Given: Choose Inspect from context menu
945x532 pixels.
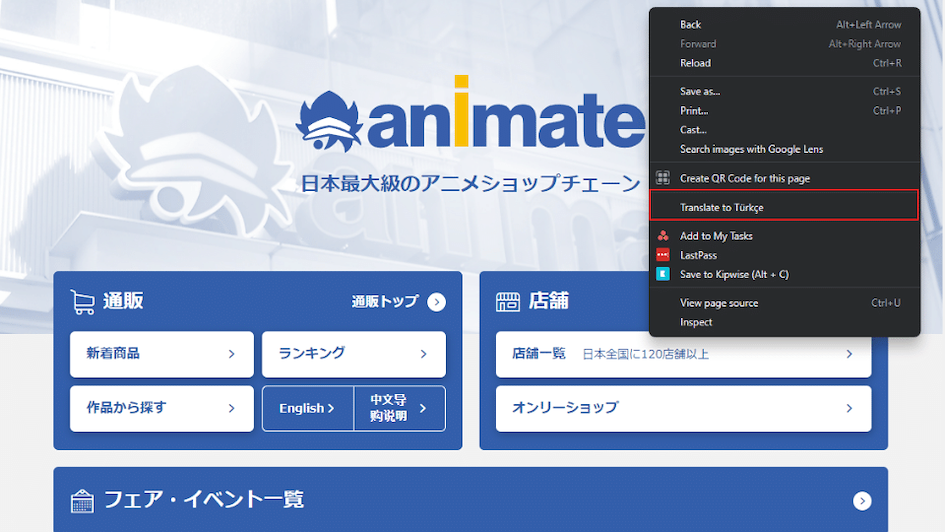Looking at the screenshot, I should (x=785, y=322).
